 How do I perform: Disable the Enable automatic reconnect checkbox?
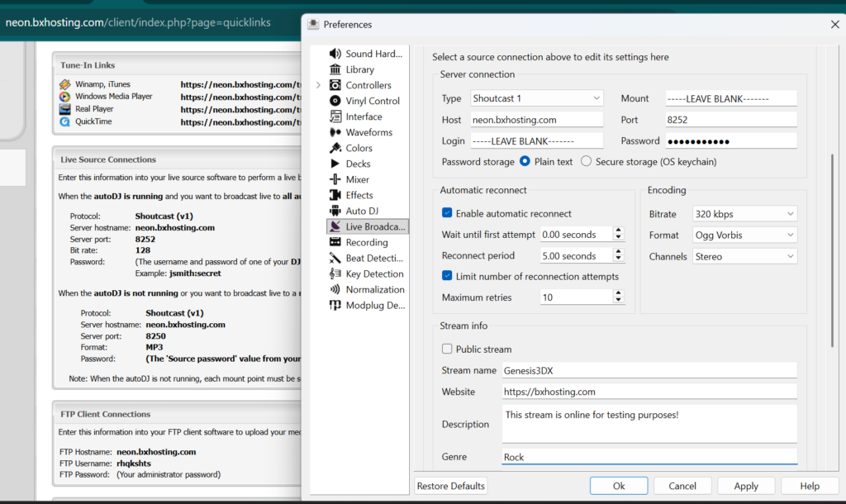click(448, 213)
